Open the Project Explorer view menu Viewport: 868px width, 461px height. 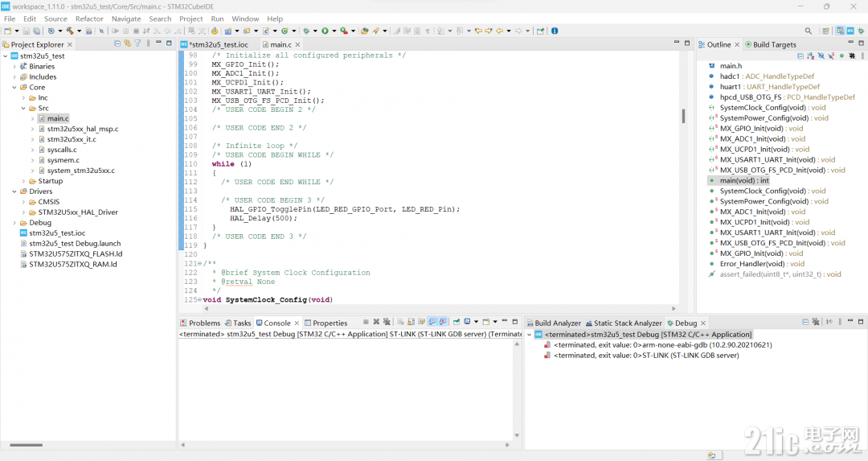tap(148, 43)
